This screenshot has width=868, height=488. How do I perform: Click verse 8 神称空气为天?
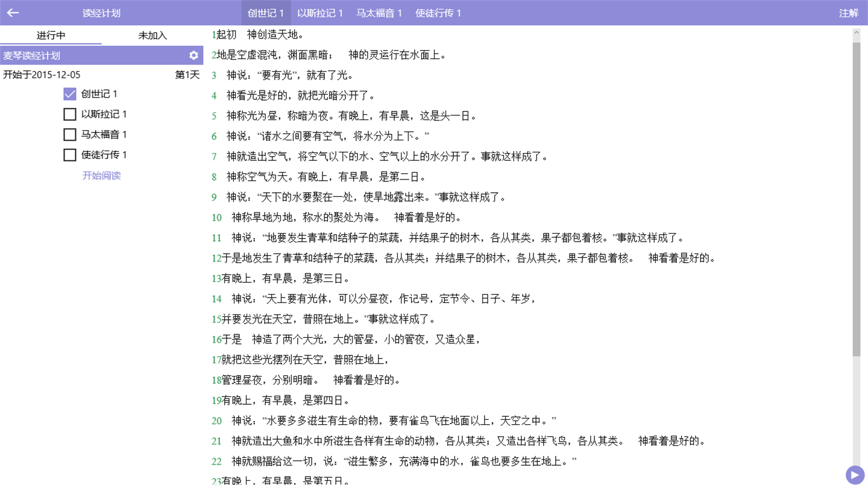tap(319, 177)
